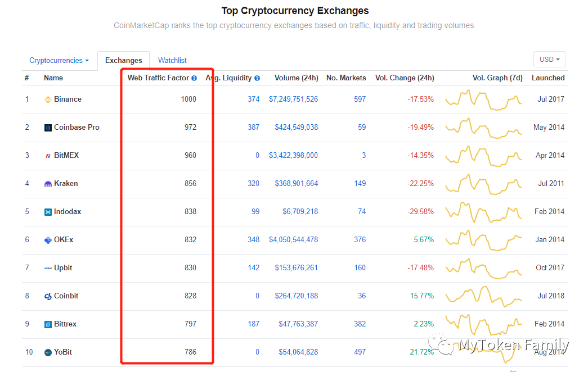Switch to the Watchlist tab
588x372 pixels.
[172, 60]
